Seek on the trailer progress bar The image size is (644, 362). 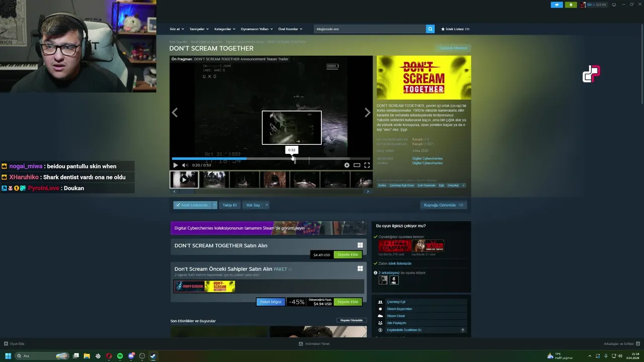click(x=272, y=159)
